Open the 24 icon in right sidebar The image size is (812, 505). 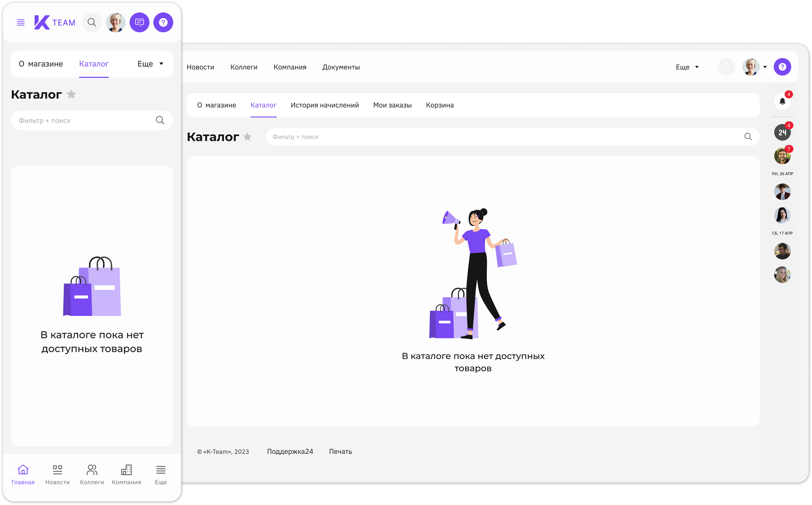point(782,132)
